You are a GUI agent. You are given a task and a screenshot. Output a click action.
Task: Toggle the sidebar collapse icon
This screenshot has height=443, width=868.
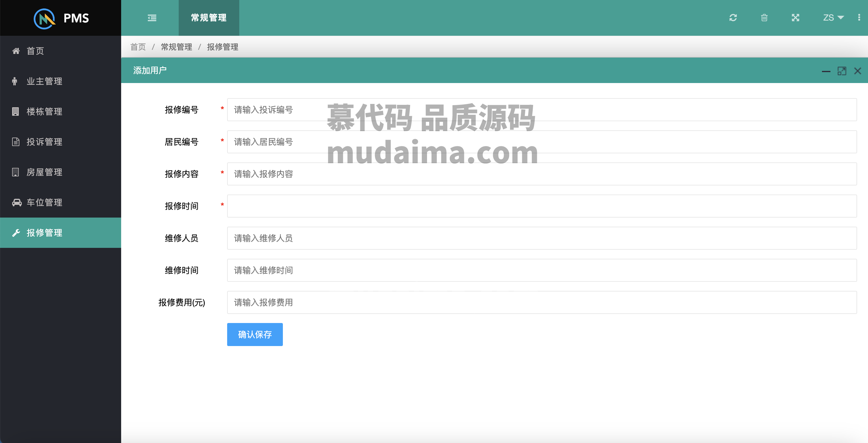(152, 18)
